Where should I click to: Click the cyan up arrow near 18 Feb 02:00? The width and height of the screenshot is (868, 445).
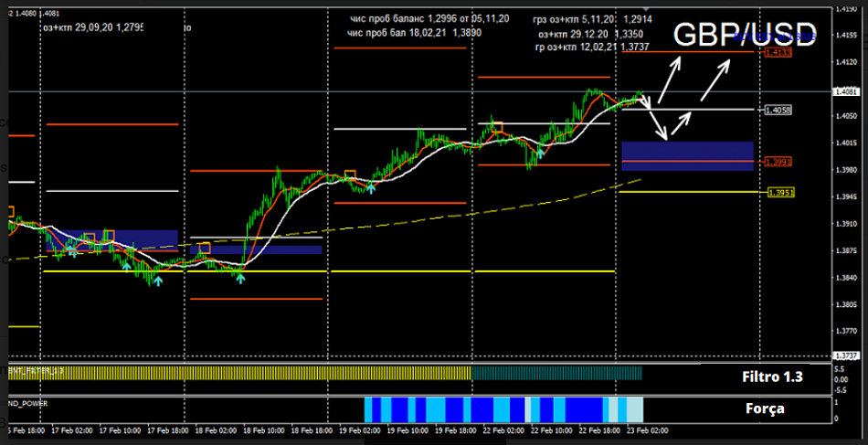click(239, 277)
